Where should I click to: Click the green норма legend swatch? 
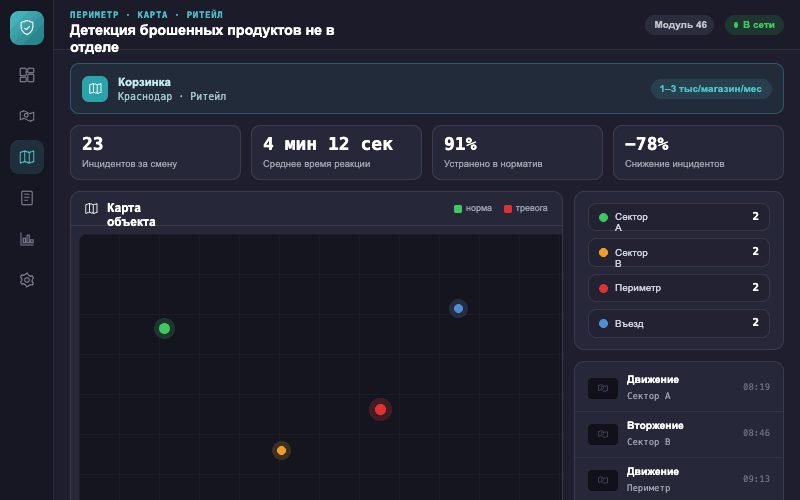(x=458, y=209)
